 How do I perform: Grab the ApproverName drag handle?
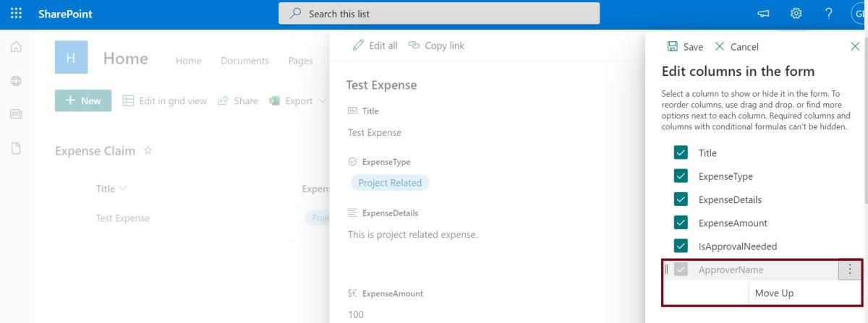coord(666,270)
